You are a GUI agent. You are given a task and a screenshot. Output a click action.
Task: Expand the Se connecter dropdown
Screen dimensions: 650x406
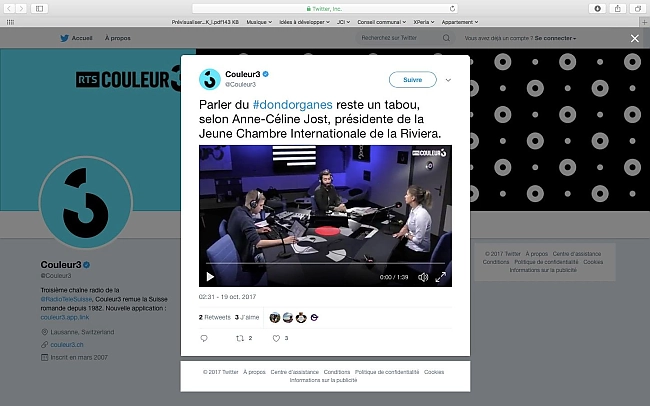[555, 38]
